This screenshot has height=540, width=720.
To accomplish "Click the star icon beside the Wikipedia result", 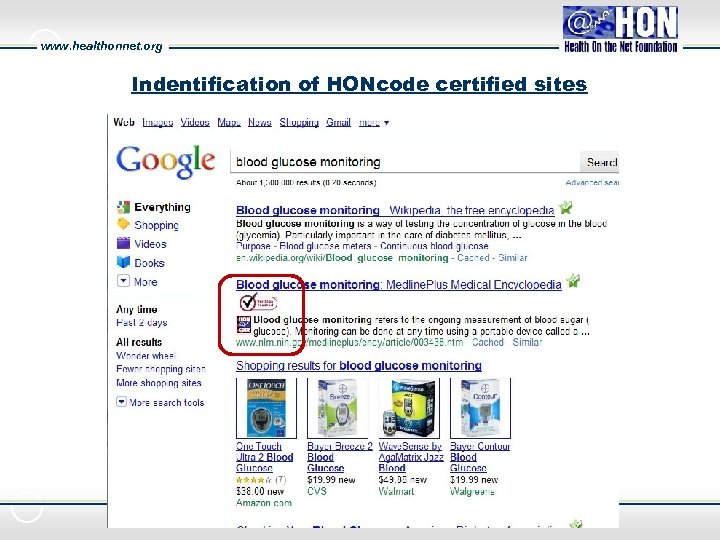I will pyautogui.click(x=566, y=208).
